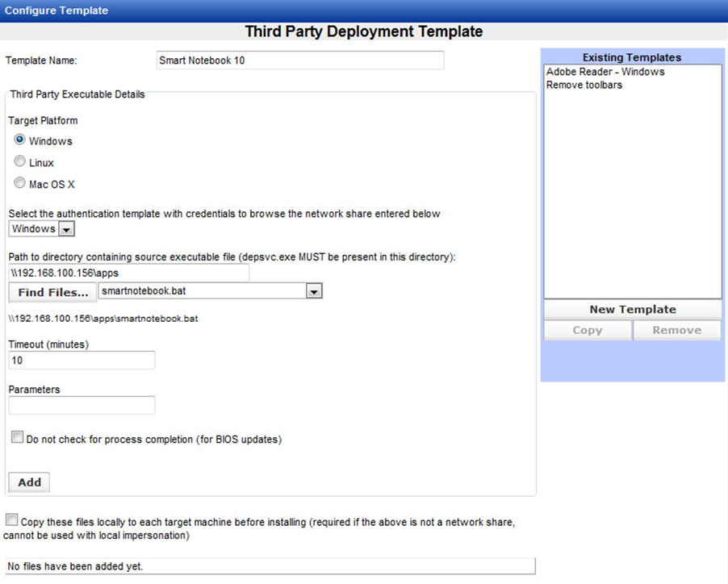Select 'Adobe Reader - Windows' existing template
The height and width of the screenshot is (584, 728).
pos(605,72)
